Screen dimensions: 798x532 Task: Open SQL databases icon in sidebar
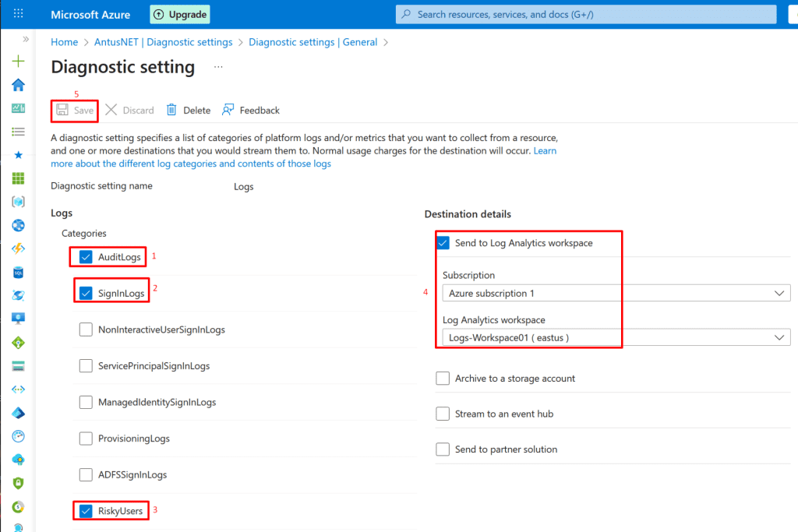19,273
